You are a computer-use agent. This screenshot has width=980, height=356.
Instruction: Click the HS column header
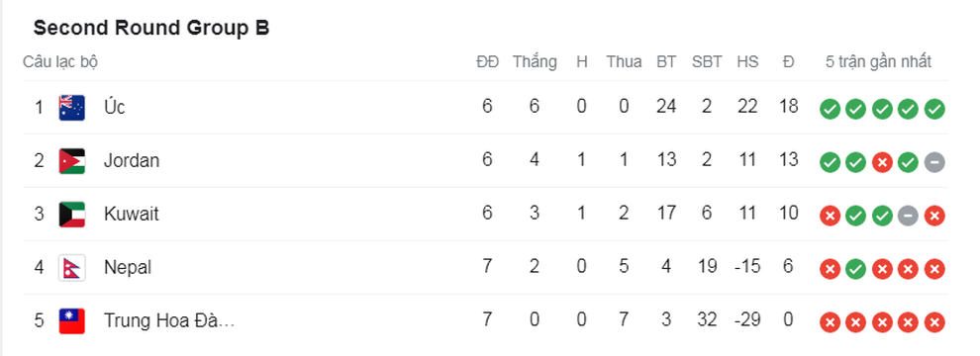[x=747, y=62]
